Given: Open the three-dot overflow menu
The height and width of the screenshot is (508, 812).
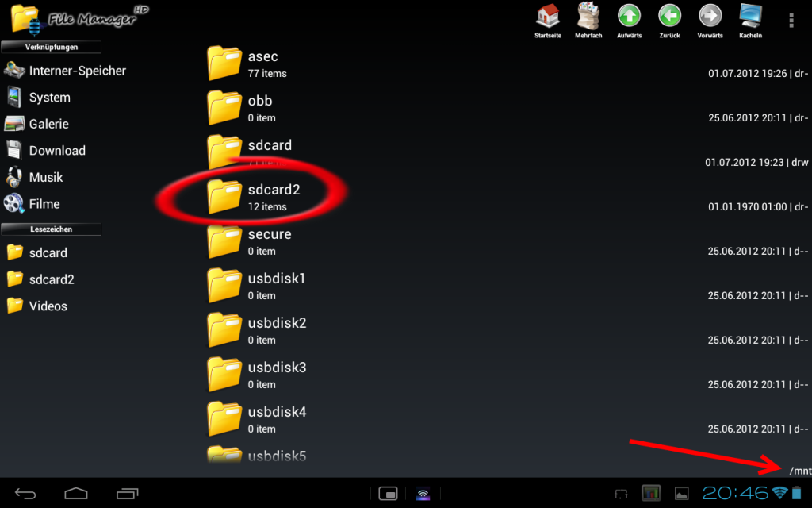Looking at the screenshot, I should (x=791, y=21).
